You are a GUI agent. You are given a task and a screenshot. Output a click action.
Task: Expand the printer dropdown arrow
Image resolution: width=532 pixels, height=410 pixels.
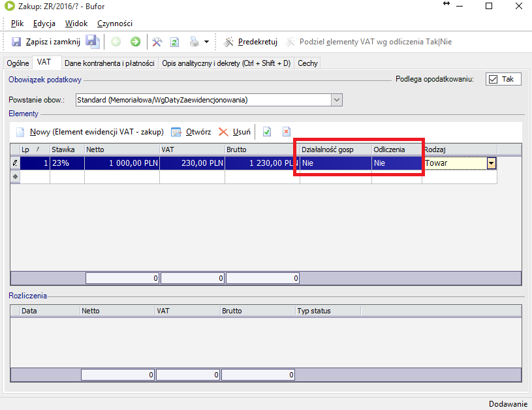pyautogui.click(x=206, y=42)
